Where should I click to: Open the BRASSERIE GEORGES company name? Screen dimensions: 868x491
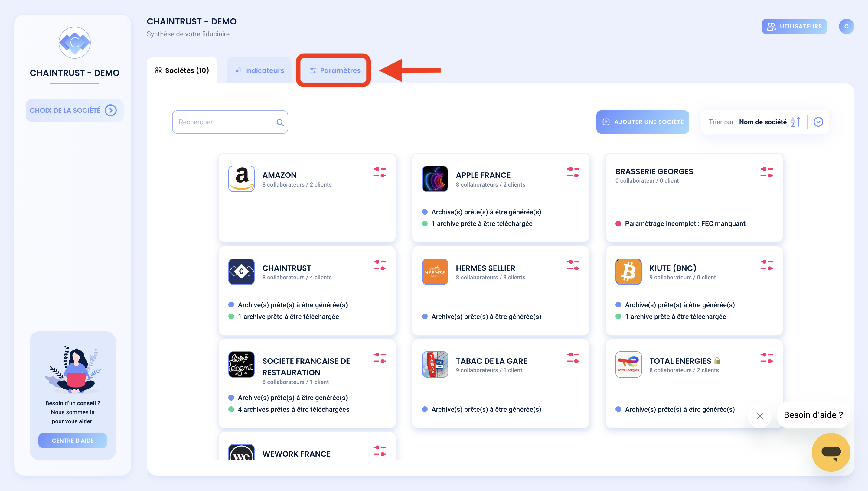(654, 171)
